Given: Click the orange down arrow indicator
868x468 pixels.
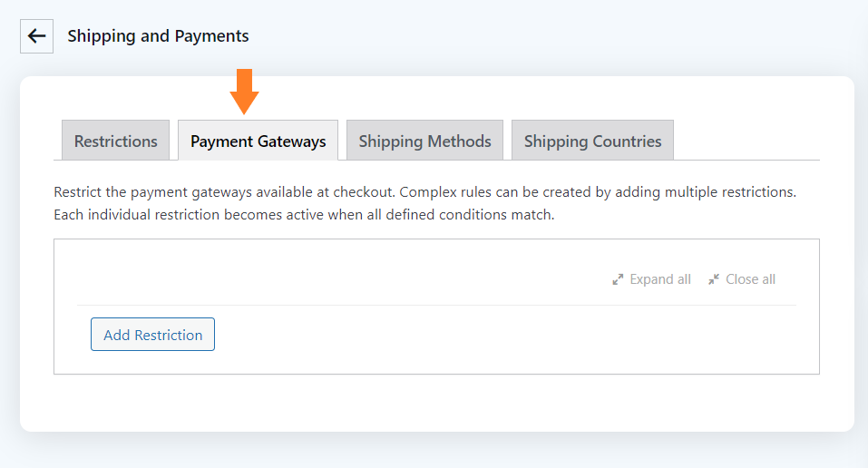Looking at the screenshot, I should (244, 92).
